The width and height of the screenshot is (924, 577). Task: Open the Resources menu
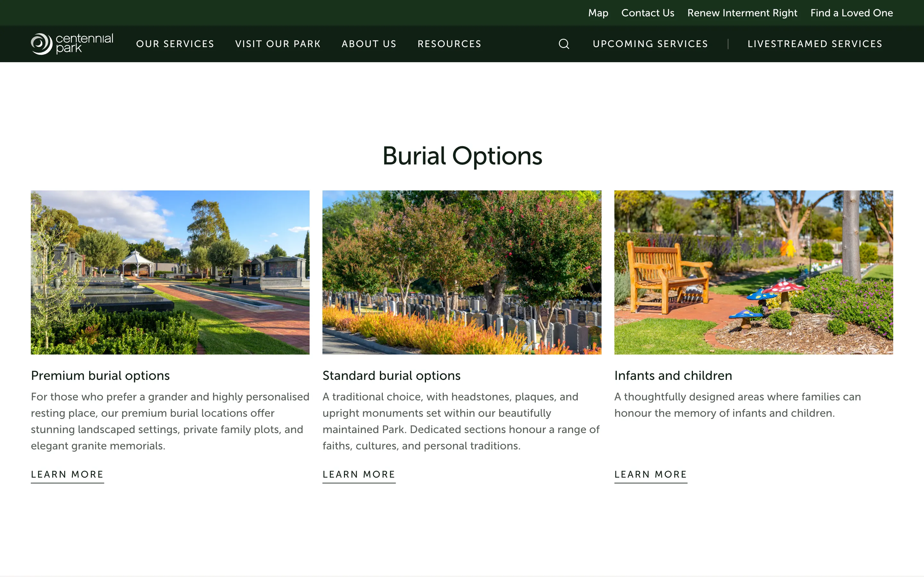pos(449,44)
